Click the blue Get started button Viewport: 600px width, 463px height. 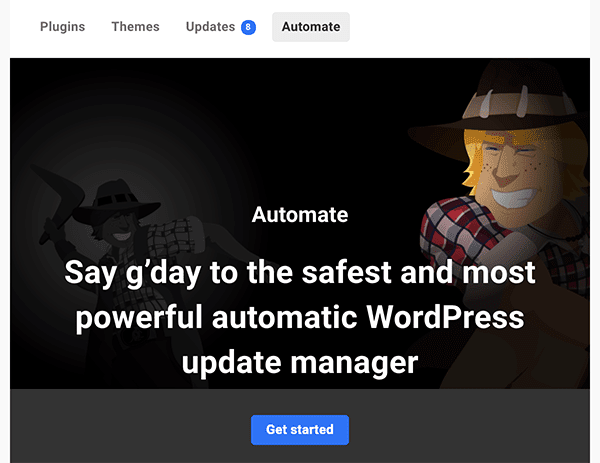coord(300,430)
